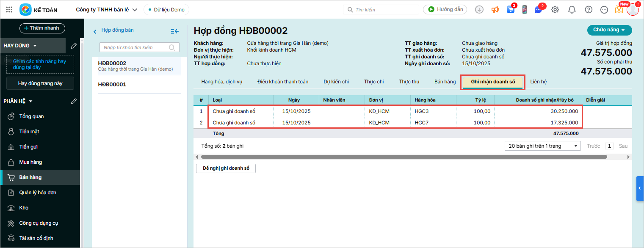
Task: Click the download arrow icon in header
Action: pyautogui.click(x=479, y=9)
